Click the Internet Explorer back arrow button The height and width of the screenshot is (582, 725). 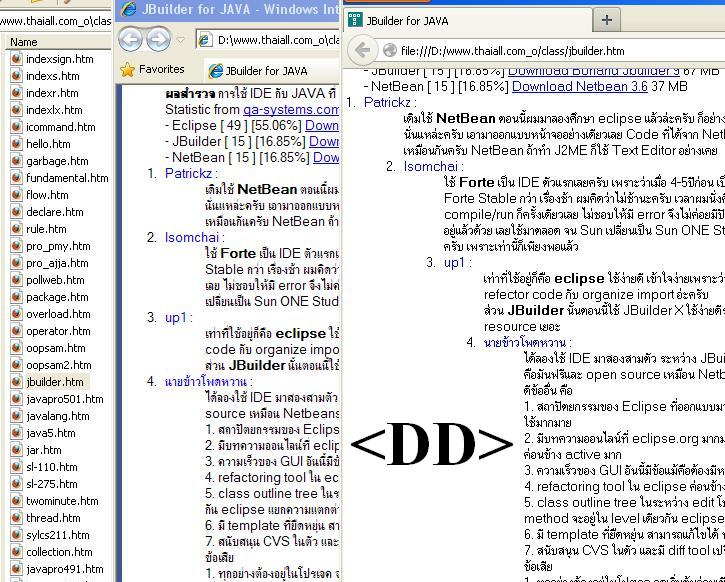coord(130,39)
